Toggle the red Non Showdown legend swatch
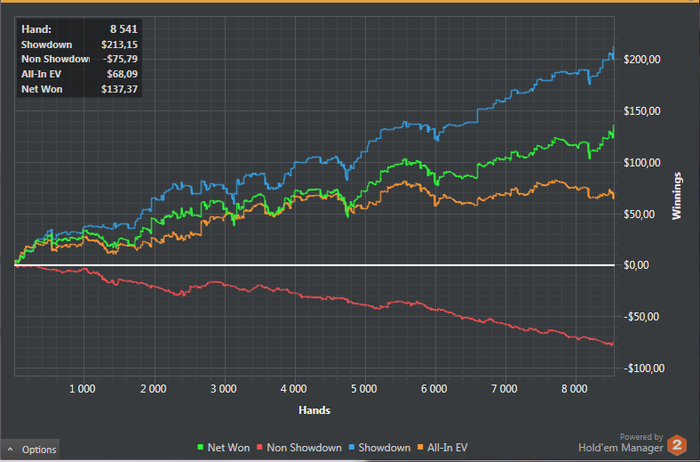Image resolution: width=700 pixels, height=462 pixels. click(260, 447)
